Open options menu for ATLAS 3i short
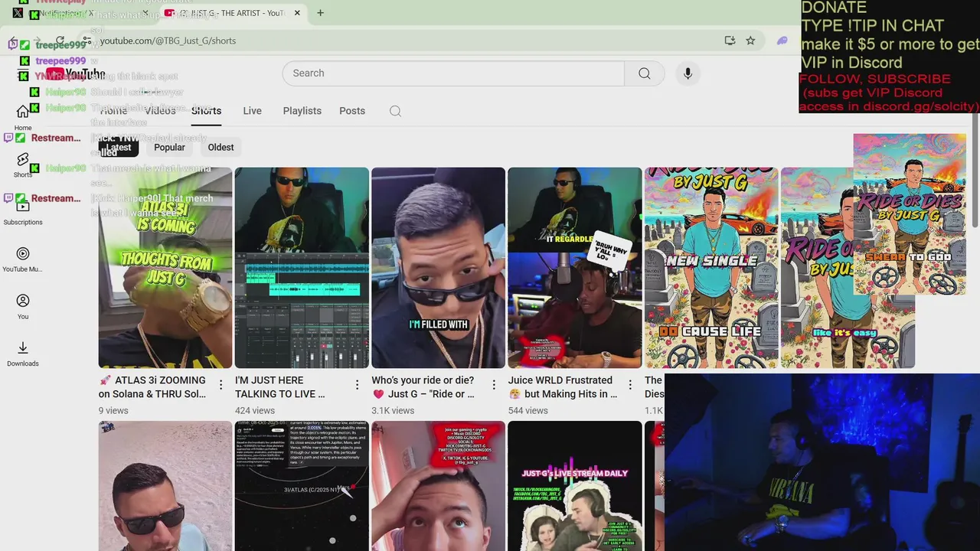 pyautogui.click(x=221, y=385)
